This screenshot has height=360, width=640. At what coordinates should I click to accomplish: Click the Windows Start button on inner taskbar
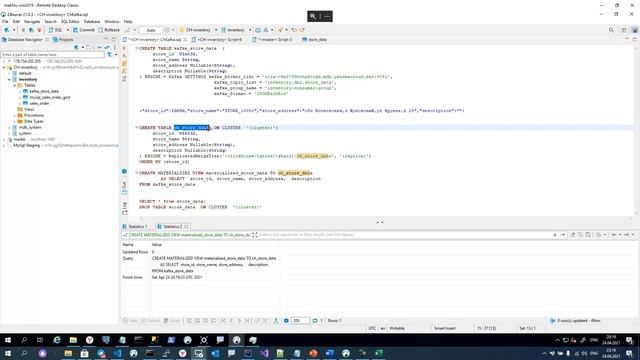(x=8, y=340)
